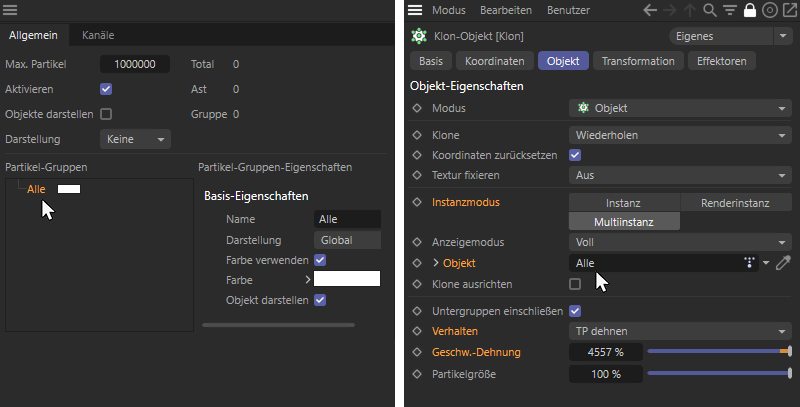Open the hamburger menu in the left panel
Image resolution: width=800 pixels, height=407 pixels.
(10, 10)
